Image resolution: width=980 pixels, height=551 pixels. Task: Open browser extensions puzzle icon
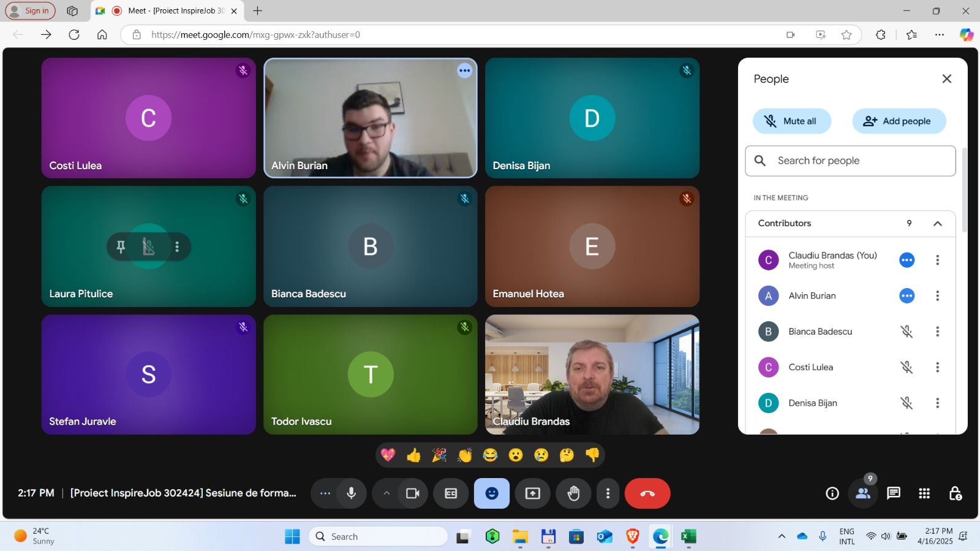pos(881,35)
